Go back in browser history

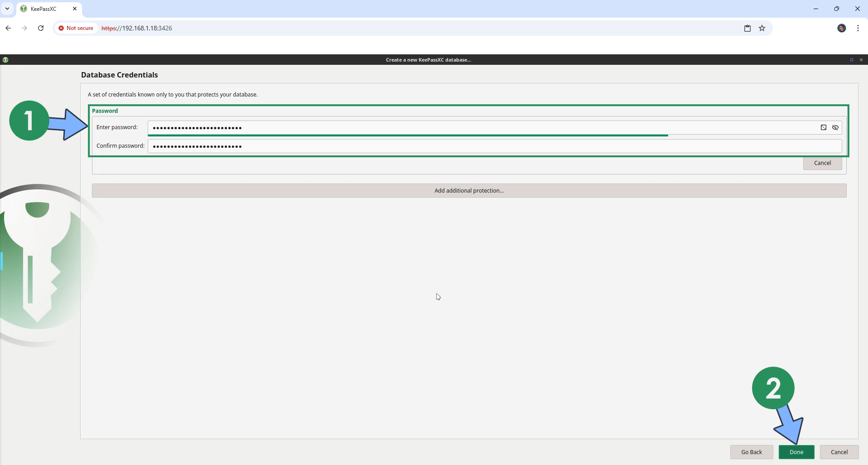pos(8,28)
